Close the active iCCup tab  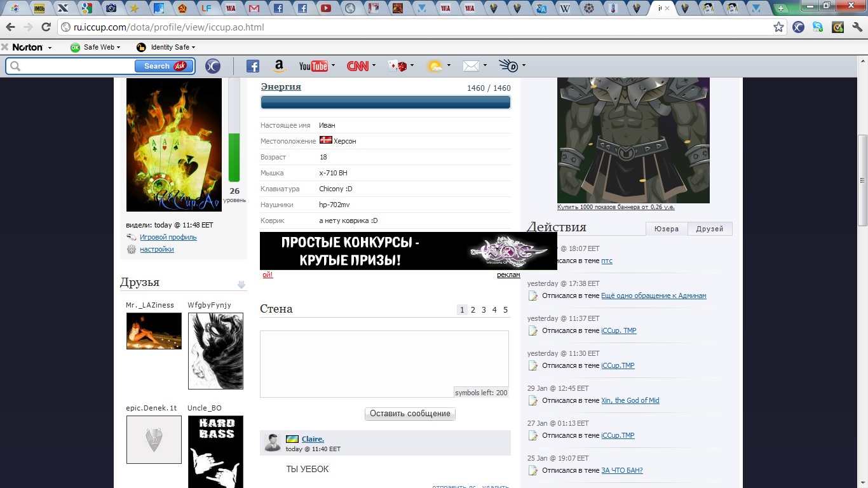point(667,8)
